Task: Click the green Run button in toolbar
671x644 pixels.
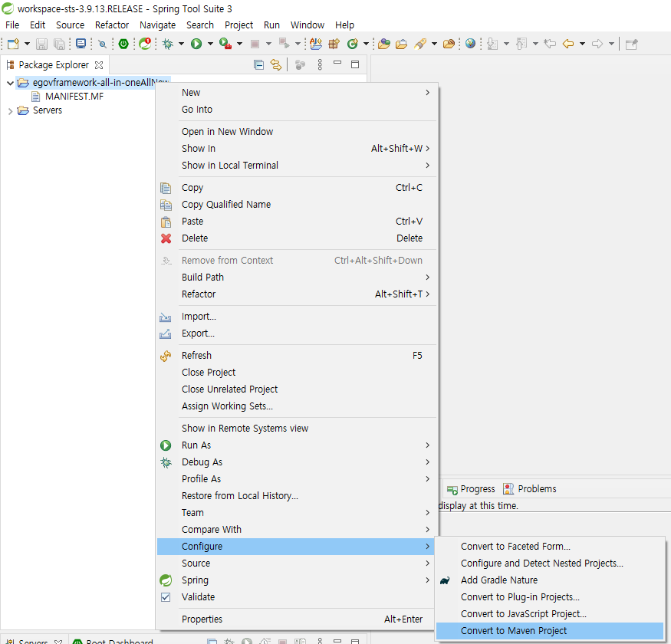Action: 196,44
